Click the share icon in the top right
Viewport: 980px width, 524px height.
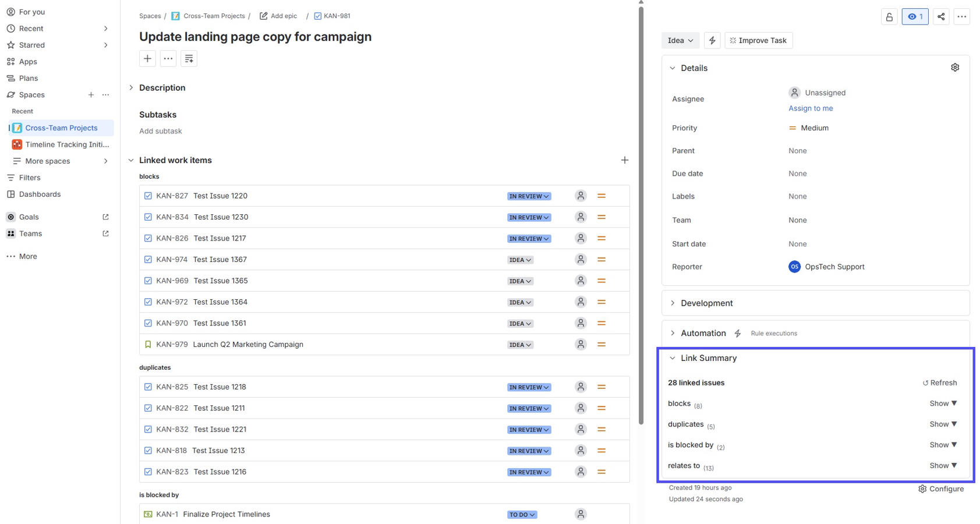(x=941, y=16)
